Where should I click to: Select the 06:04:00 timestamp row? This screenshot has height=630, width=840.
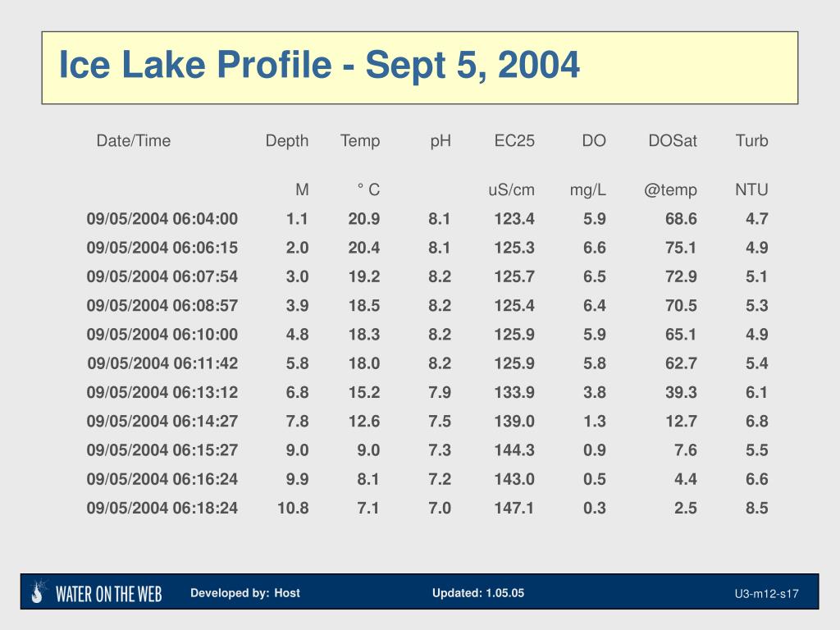[427, 218]
